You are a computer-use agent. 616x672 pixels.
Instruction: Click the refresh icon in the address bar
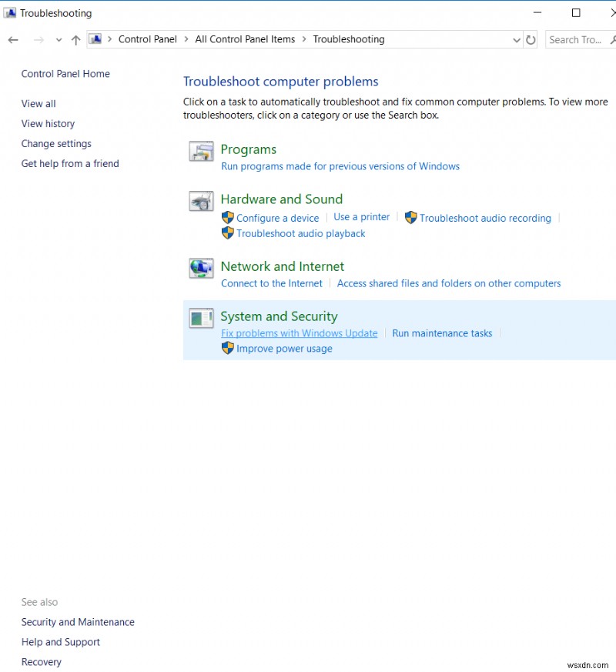coord(531,39)
